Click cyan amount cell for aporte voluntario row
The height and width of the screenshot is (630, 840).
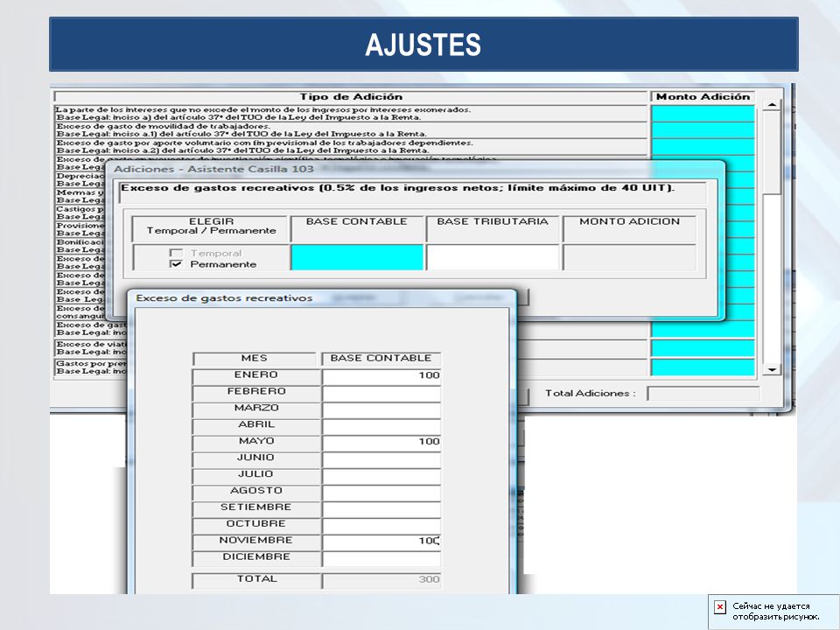coord(703,147)
